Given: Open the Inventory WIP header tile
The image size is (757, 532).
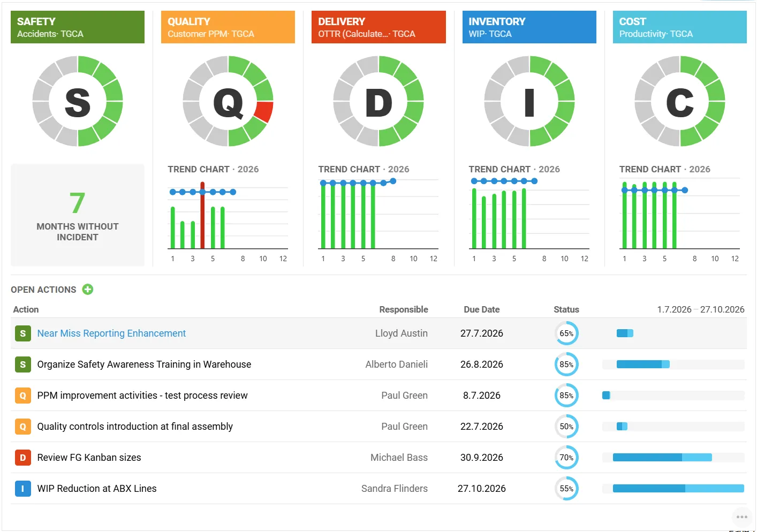Looking at the screenshot, I should point(529,27).
